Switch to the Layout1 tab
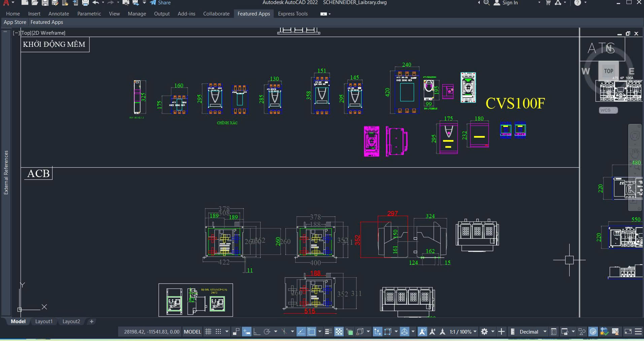This screenshot has height=341, width=644. pos(44,321)
